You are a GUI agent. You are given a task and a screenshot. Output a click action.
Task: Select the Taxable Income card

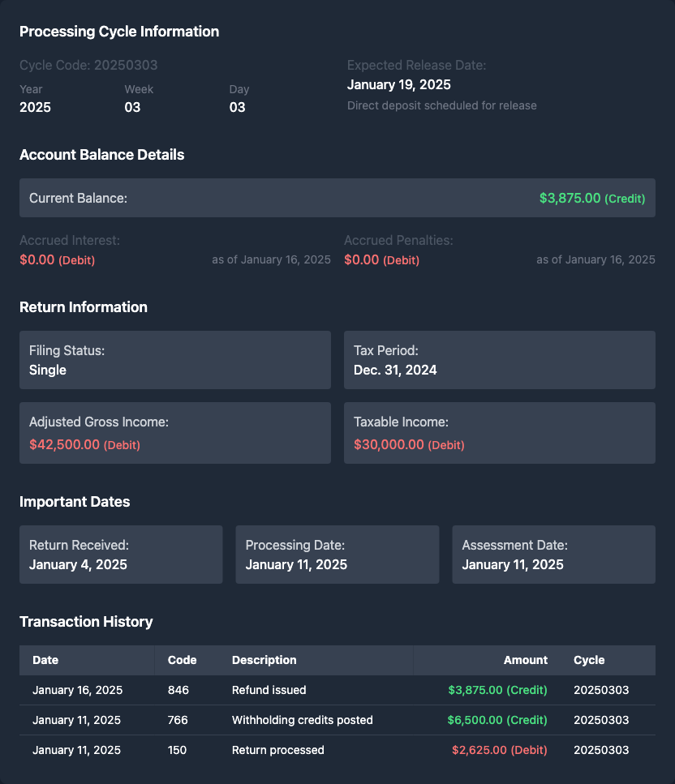coord(499,433)
